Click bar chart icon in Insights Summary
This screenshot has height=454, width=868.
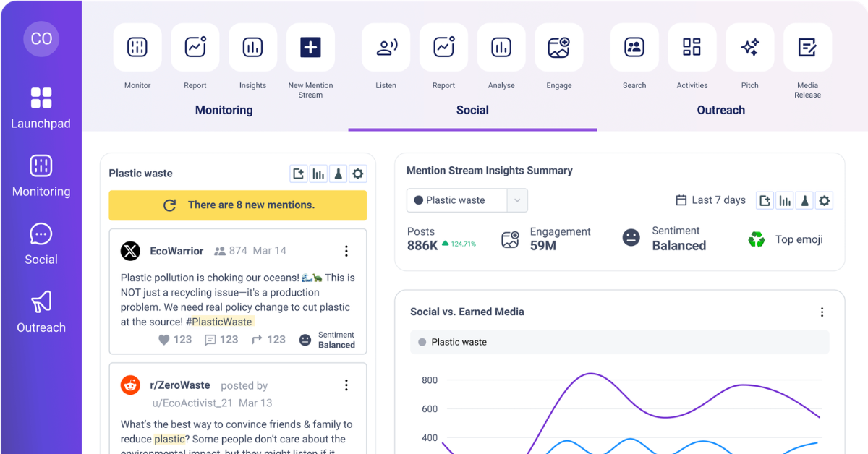pos(785,200)
